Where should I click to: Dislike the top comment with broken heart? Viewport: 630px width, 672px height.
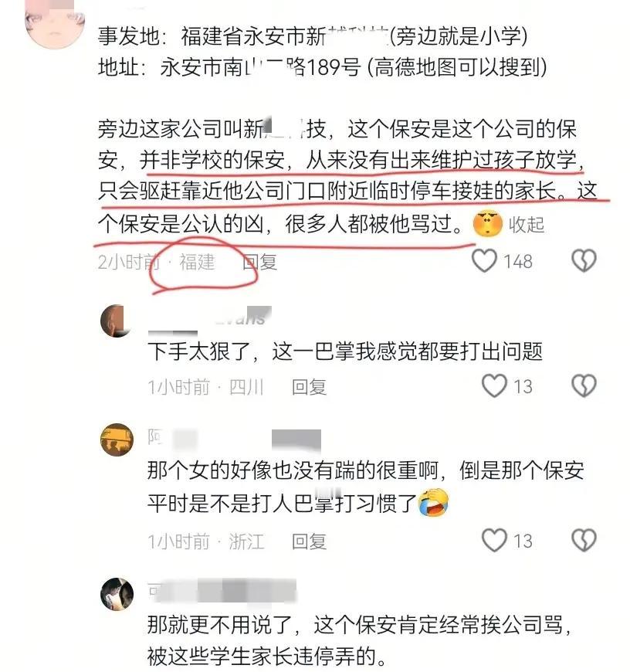coord(584,260)
